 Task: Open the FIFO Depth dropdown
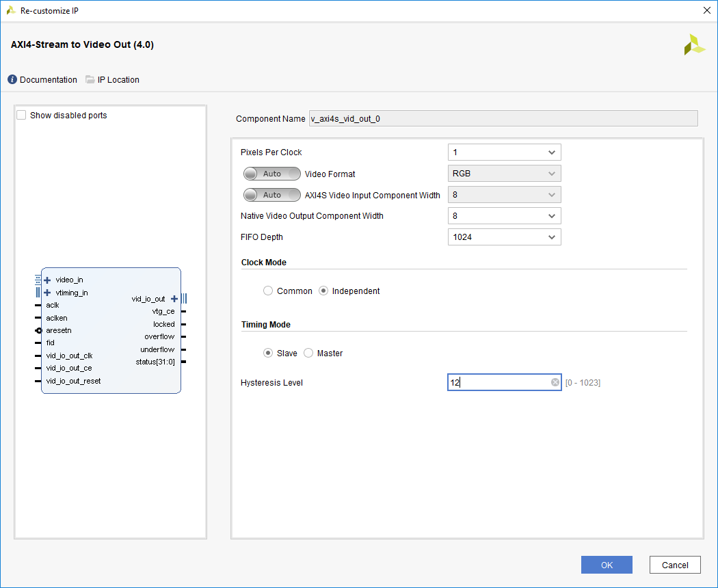click(504, 237)
